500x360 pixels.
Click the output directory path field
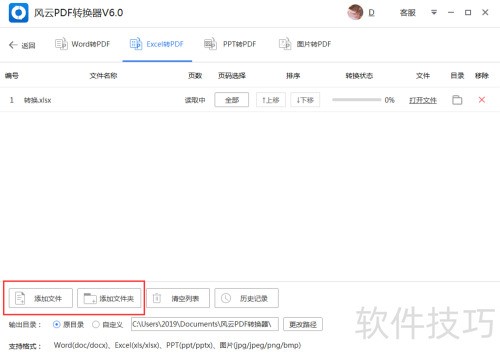205,324
